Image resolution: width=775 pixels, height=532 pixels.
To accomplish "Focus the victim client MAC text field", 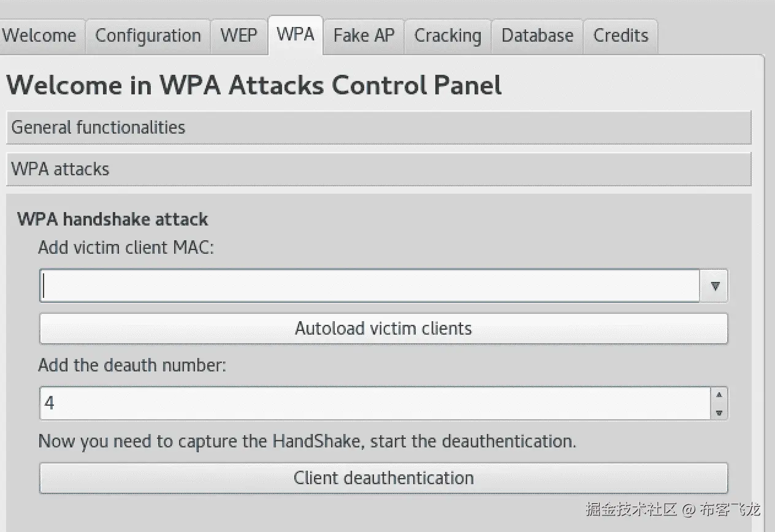I will [x=369, y=286].
